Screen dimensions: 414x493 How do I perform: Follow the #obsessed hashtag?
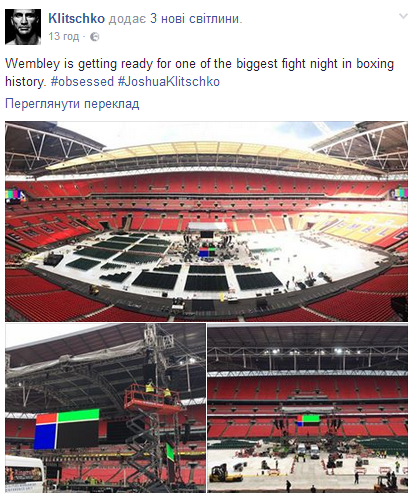click(82, 81)
